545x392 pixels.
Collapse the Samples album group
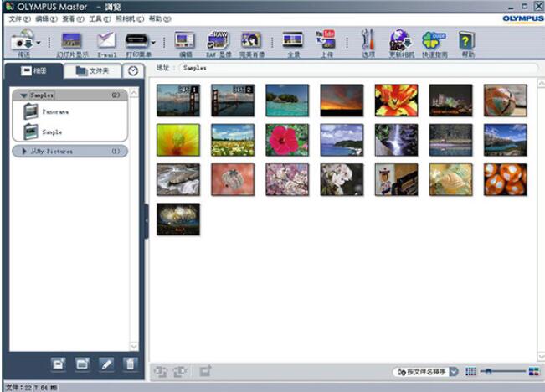tap(23, 95)
